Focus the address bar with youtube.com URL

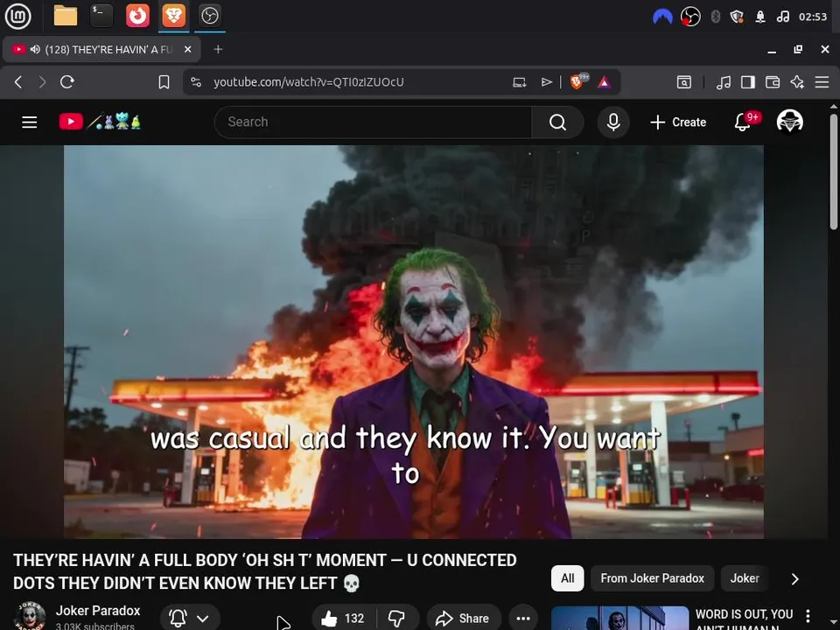pos(309,82)
